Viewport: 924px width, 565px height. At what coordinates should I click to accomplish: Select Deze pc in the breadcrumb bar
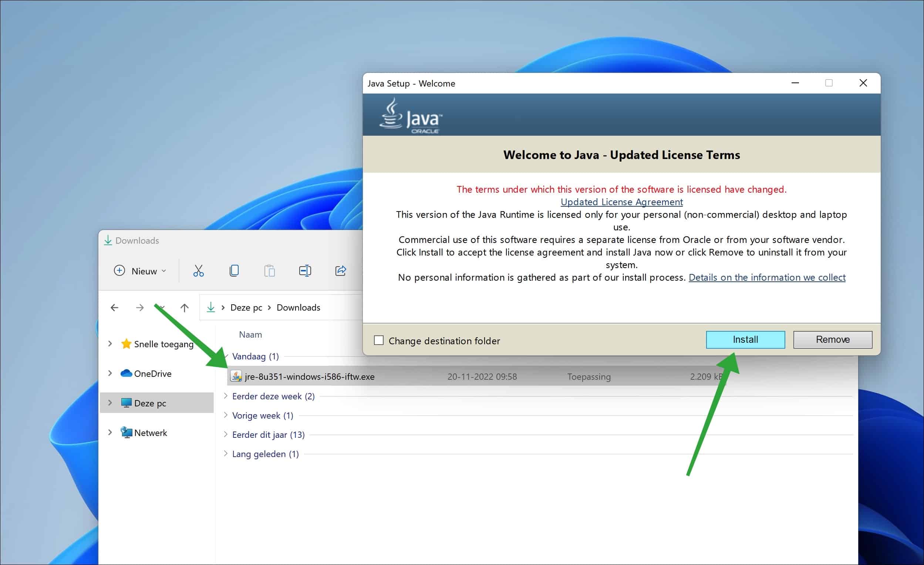pyautogui.click(x=246, y=307)
